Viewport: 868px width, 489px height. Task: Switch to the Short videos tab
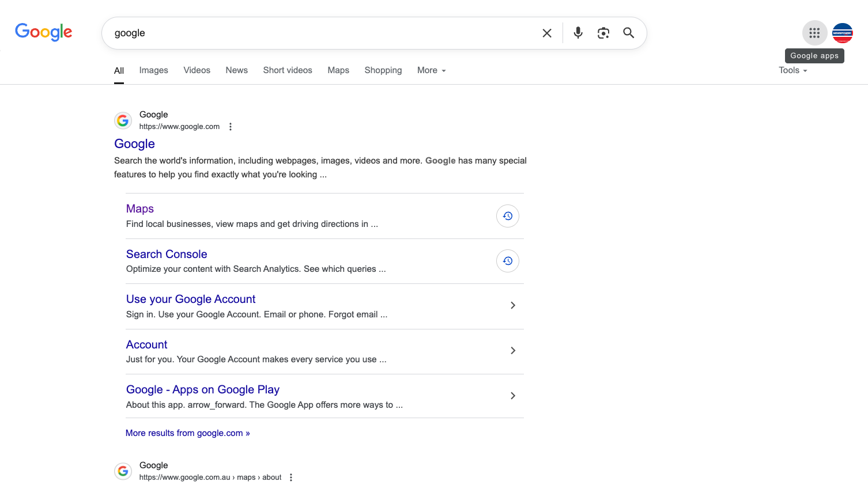point(288,70)
